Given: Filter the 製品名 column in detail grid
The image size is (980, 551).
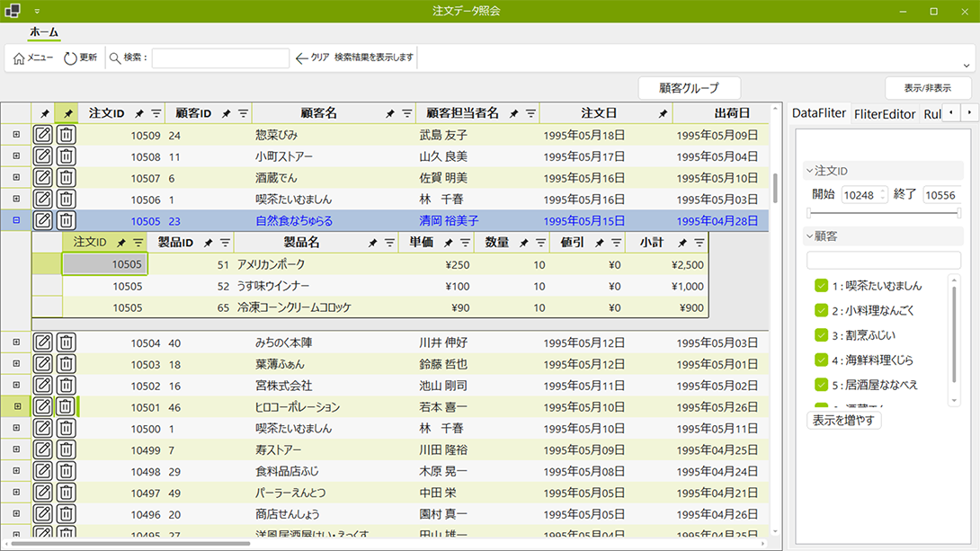Looking at the screenshot, I should [389, 243].
